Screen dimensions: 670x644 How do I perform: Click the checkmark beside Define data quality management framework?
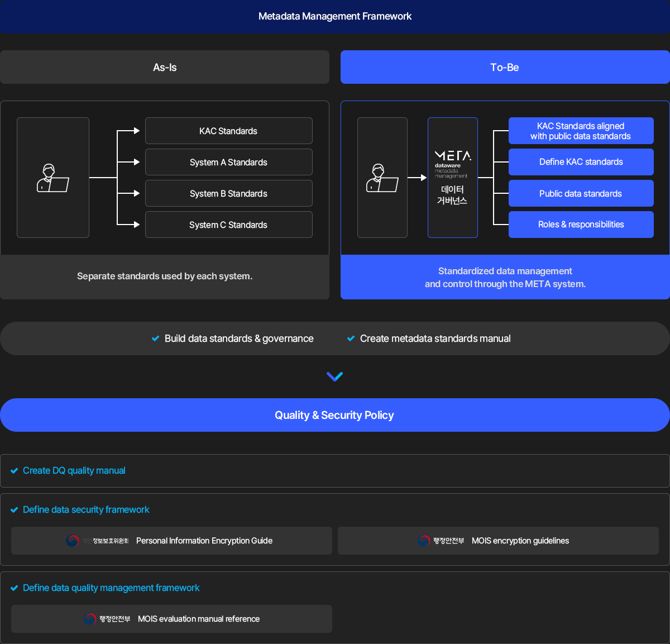tap(15, 588)
